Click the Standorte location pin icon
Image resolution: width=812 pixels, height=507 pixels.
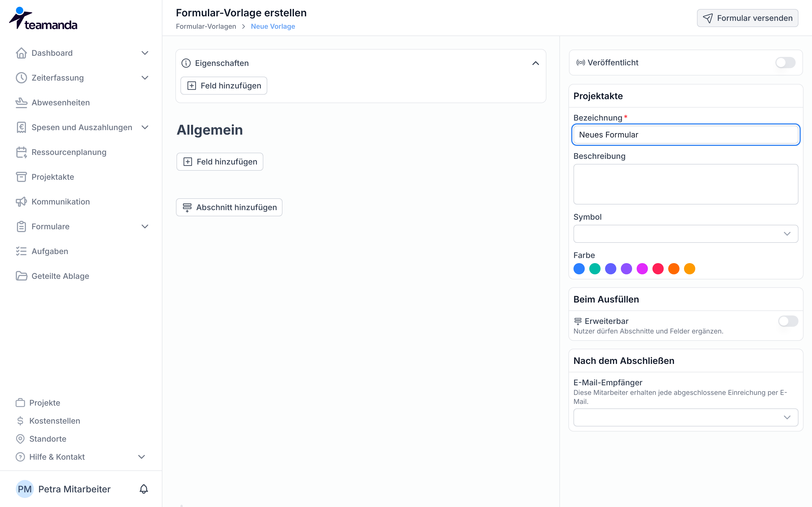(20, 439)
